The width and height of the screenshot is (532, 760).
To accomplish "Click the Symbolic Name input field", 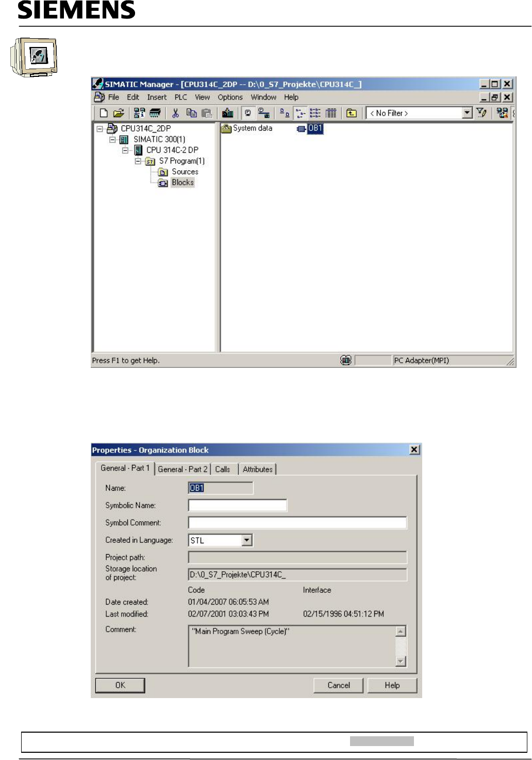I will 238,505.
